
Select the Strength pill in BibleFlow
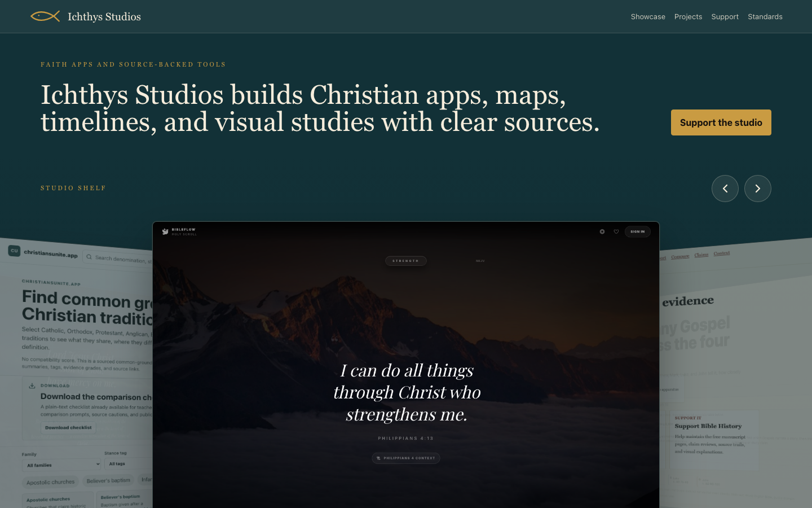coord(406,261)
